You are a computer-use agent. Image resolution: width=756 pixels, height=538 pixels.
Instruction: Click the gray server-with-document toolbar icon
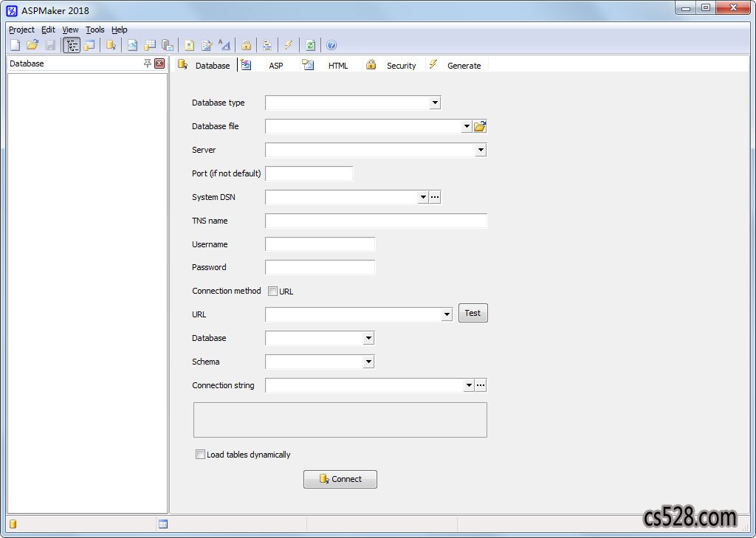pos(168,45)
